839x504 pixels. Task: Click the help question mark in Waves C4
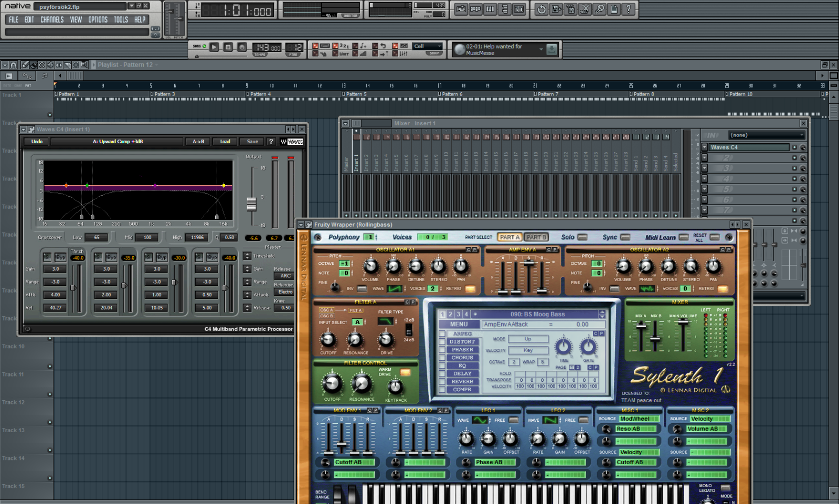[x=271, y=142]
